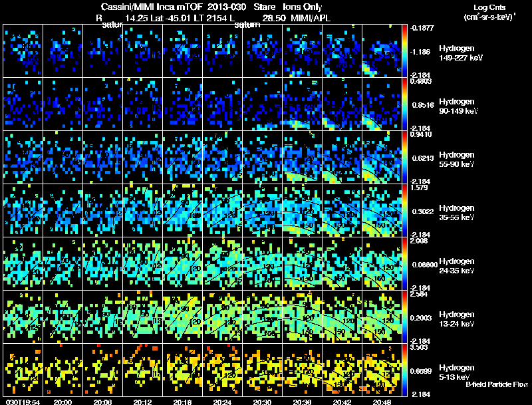This screenshot has width=532, height=405.
Task: Click the Hydrogen 149-227 keV row label
Action: tap(460, 53)
